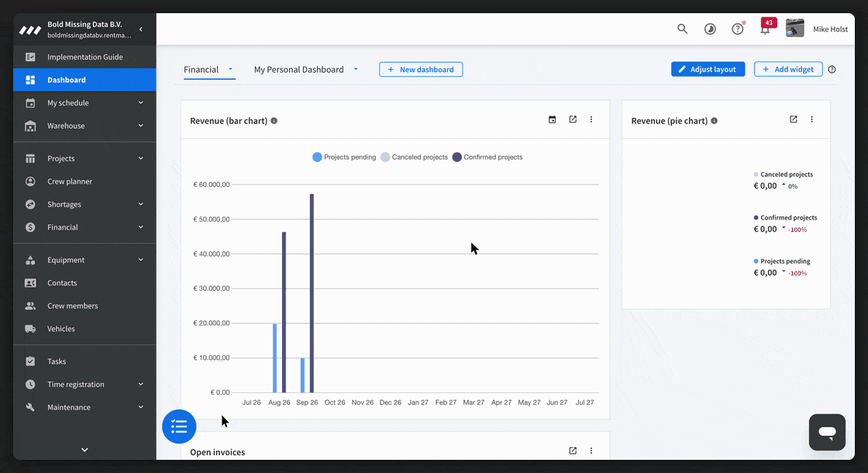Open the search magnifier icon
Image resolution: width=868 pixels, height=473 pixels.
pos(682,29)
